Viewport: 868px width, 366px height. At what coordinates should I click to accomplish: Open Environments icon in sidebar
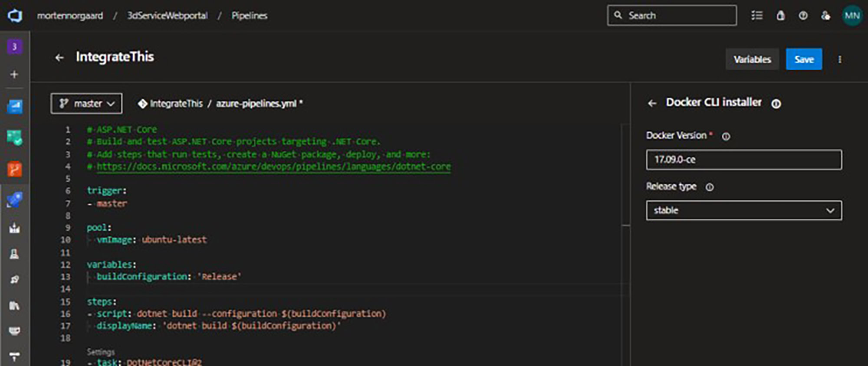tap(14, 254)
